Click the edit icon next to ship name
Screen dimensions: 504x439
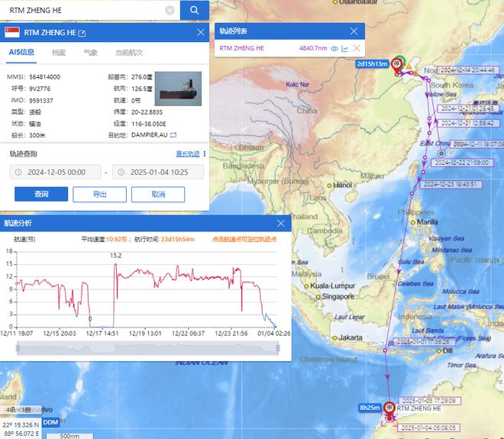coord(82,33)
